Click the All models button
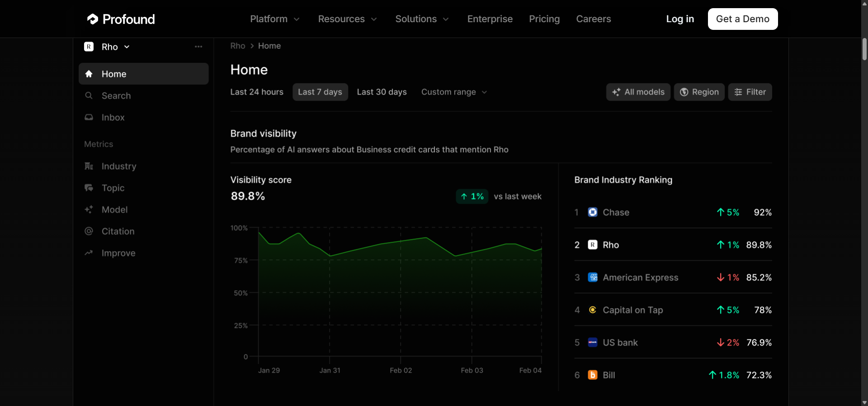The width and height of the screenshot is (868, 406). pyautogui.click(x=638, y=92)
